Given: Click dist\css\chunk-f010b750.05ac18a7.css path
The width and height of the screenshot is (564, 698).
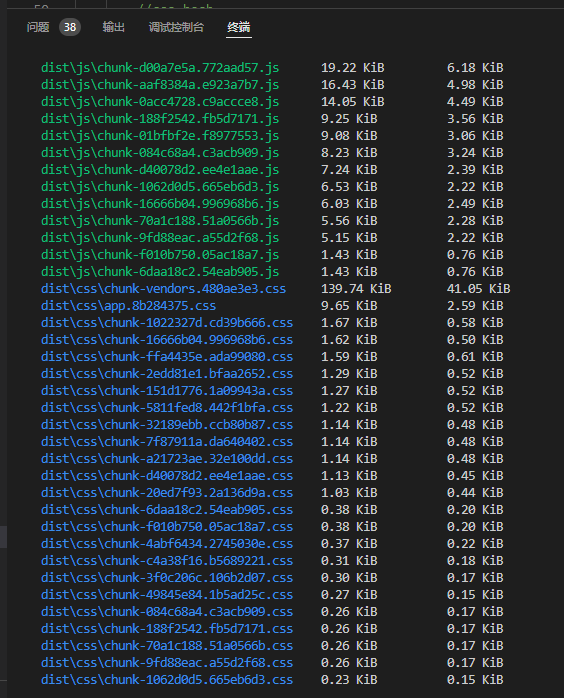Looking at the screenshot, I should [x=167, y=527].
